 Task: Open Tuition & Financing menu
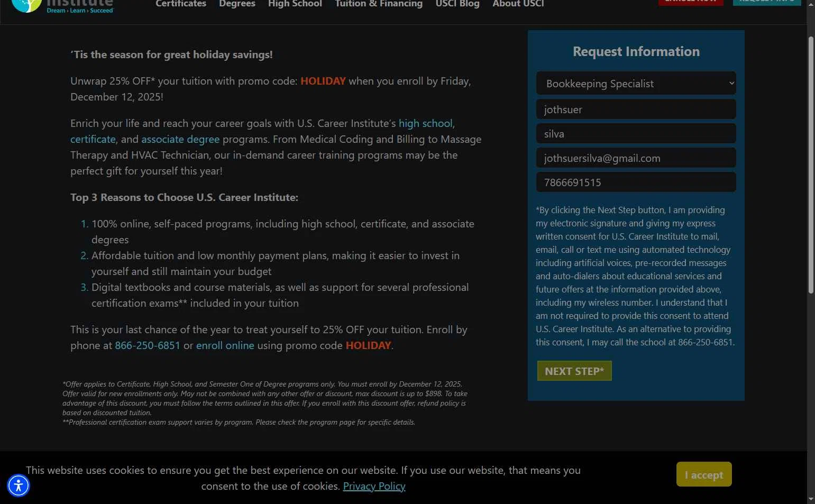[x=379, y=4]
